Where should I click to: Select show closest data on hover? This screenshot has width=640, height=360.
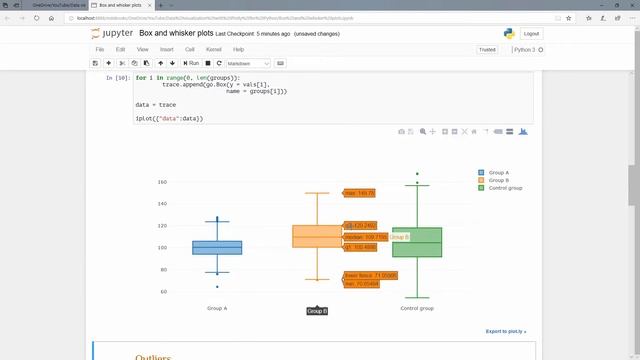498,131
